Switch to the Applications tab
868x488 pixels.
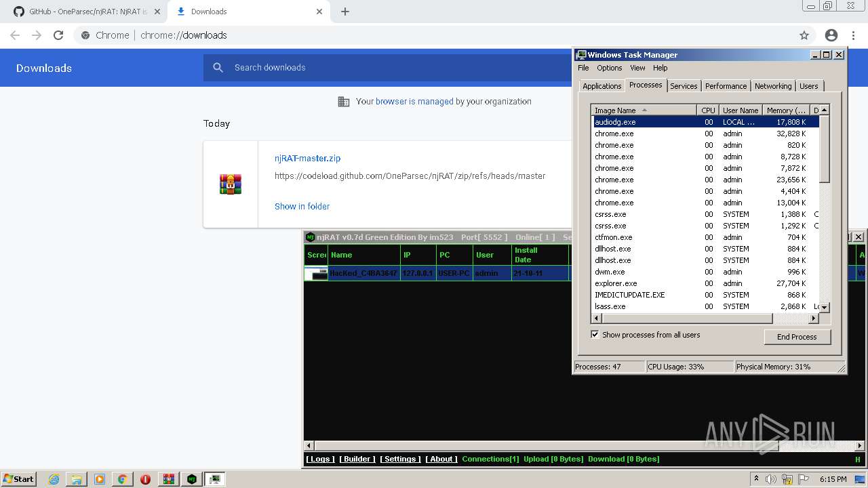coord(601,86)
